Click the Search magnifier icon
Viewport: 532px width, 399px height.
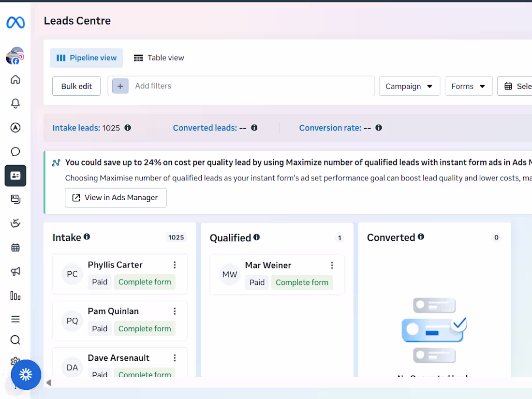[15, 340]
